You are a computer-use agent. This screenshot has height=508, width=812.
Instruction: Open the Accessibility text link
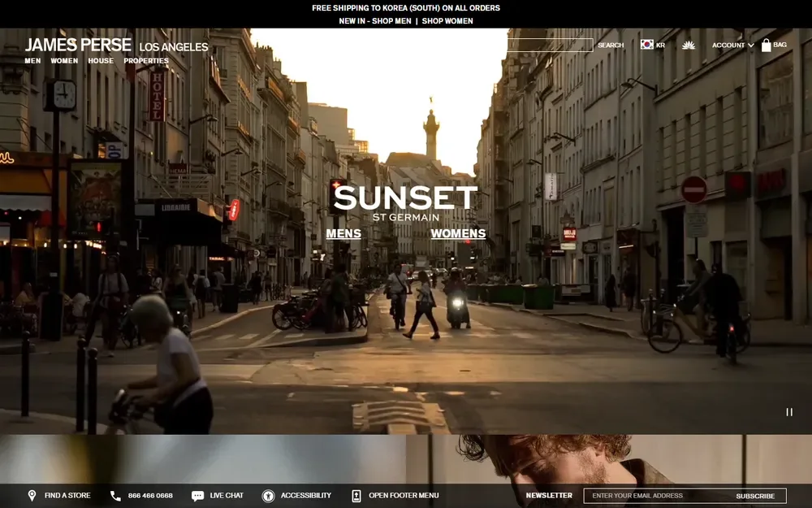click(x=305, y=496)
